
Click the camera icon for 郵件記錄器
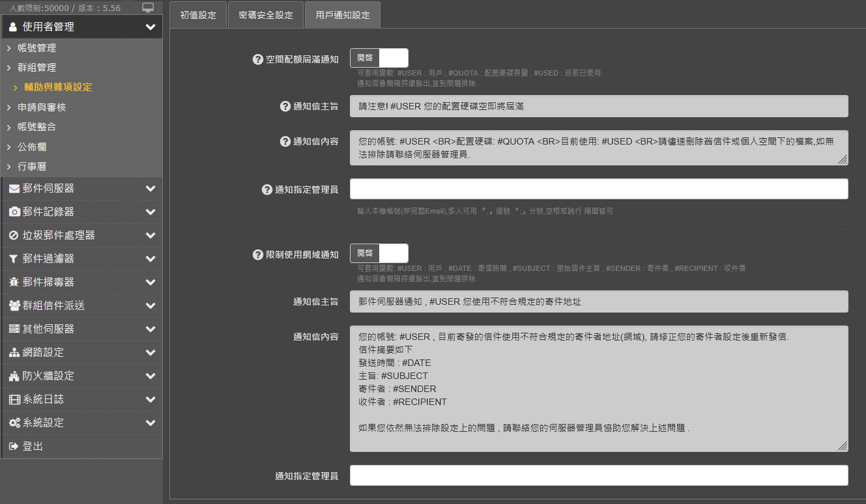14,212
